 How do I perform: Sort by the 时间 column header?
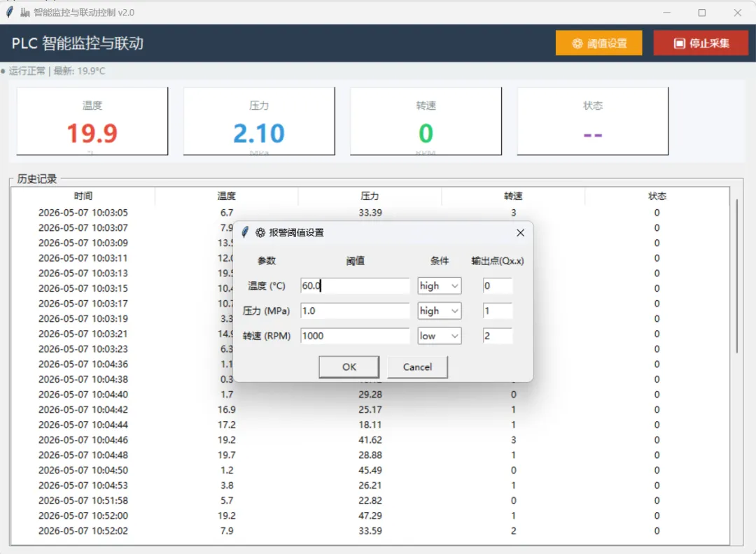click(83, 196)
